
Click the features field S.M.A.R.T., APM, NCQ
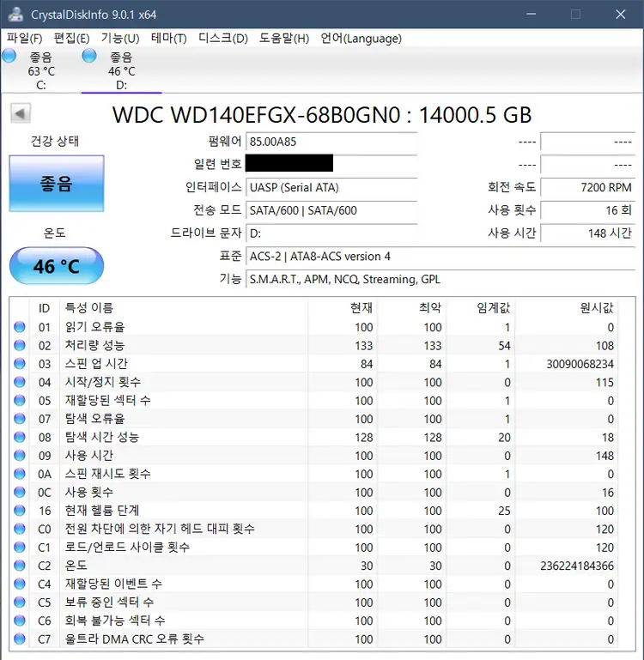(440, 279)
